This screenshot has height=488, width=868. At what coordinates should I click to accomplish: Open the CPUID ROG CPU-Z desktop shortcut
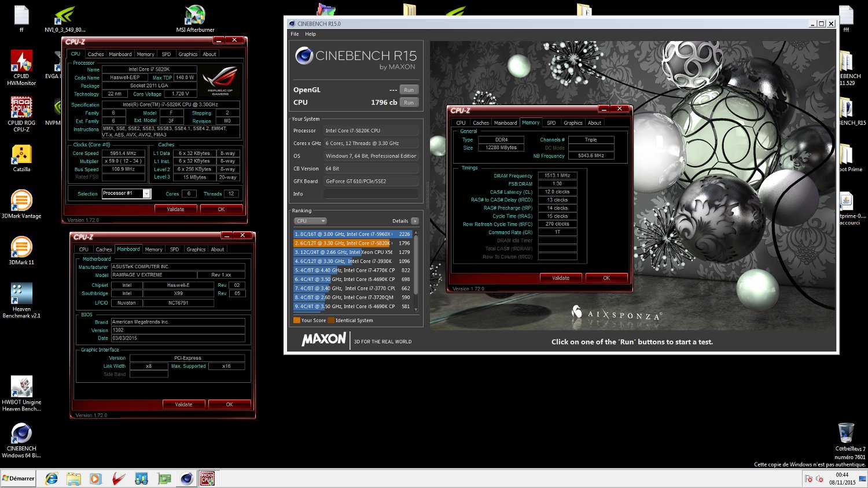click(x=21, y=114)
